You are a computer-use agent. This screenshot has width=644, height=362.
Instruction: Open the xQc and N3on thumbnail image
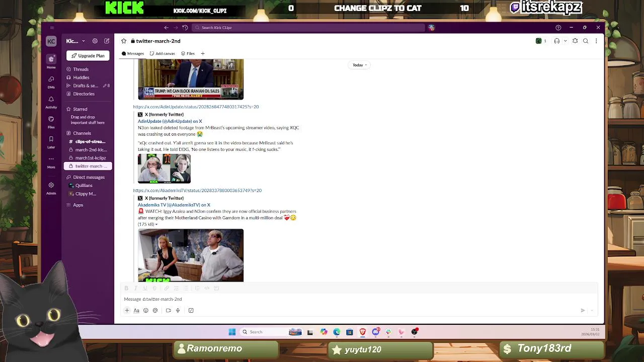164,168
